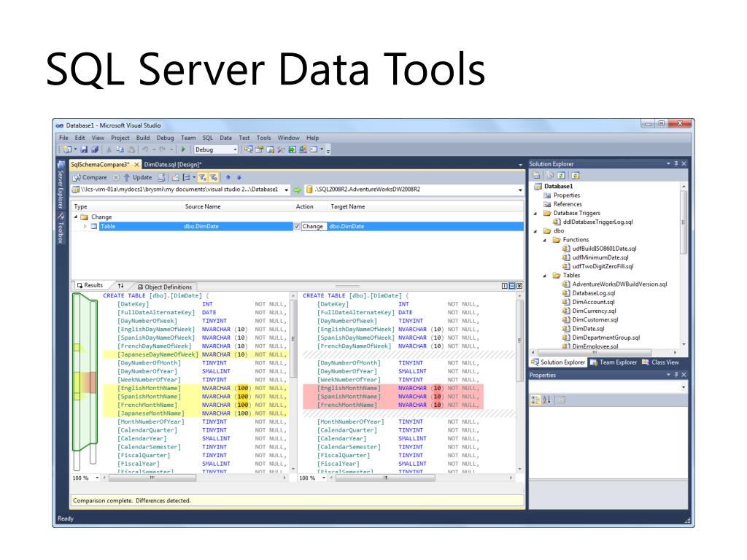
Task: Open the right pane 100 % zoom dropdown
Action: 323,478
